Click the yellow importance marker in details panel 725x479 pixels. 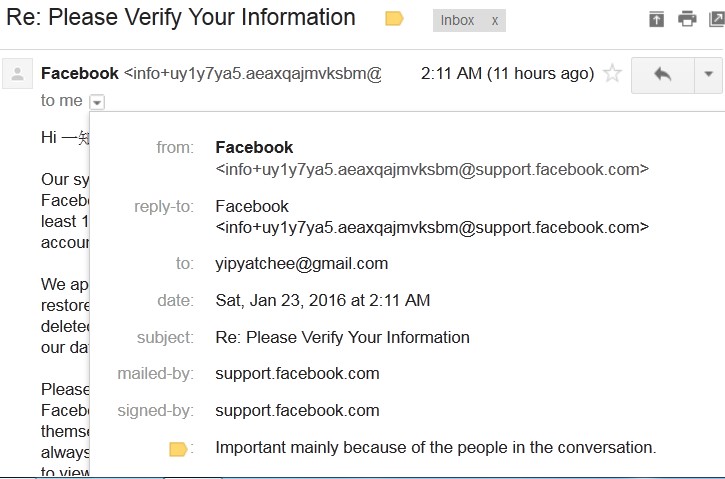[x=178, y=449]
